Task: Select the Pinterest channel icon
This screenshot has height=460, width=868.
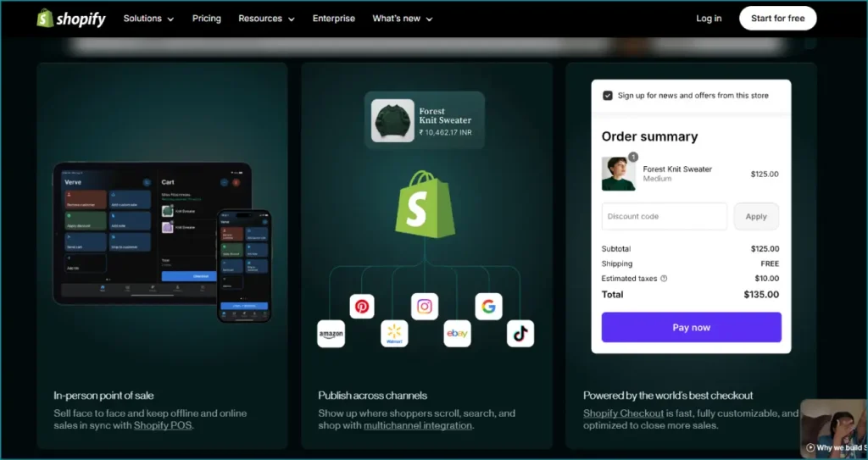Action: click(362, 306)
